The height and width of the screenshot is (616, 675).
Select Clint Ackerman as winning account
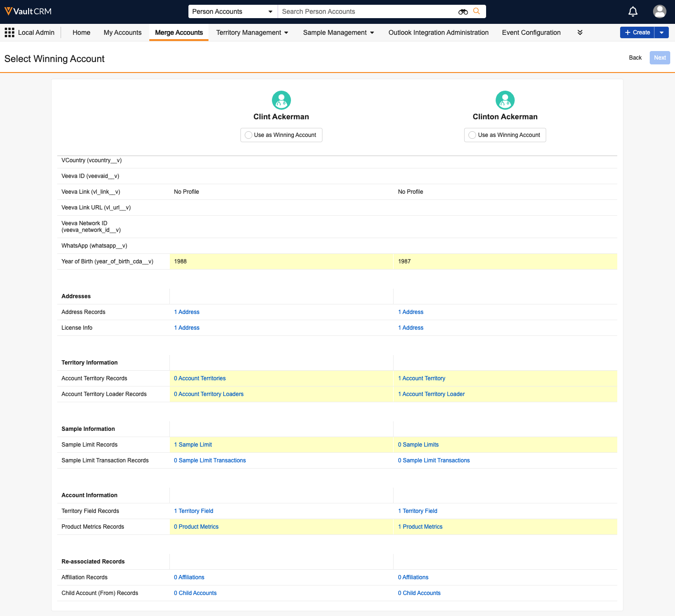click(249, 135)
